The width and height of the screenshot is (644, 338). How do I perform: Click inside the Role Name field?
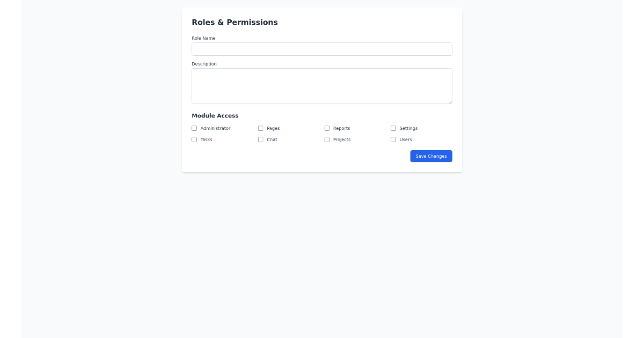pos(321,49)
